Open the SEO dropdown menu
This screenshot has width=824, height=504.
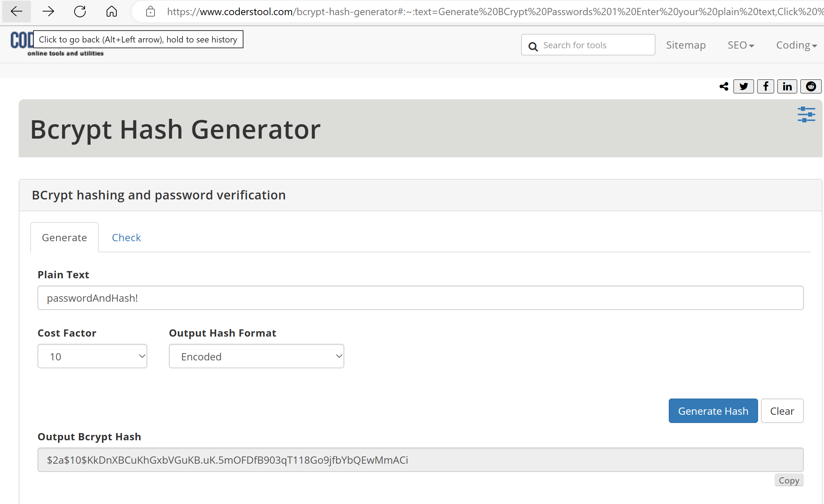pos(740,45)
